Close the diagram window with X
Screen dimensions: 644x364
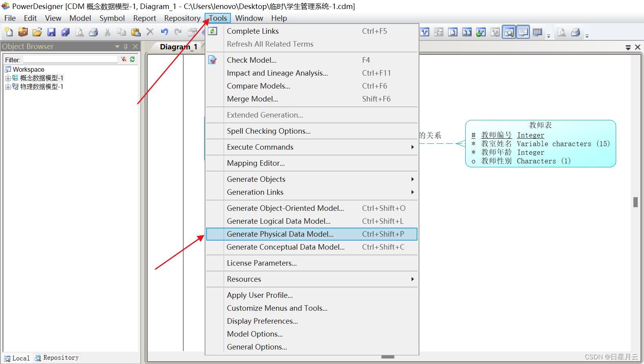tap(638, 47)
